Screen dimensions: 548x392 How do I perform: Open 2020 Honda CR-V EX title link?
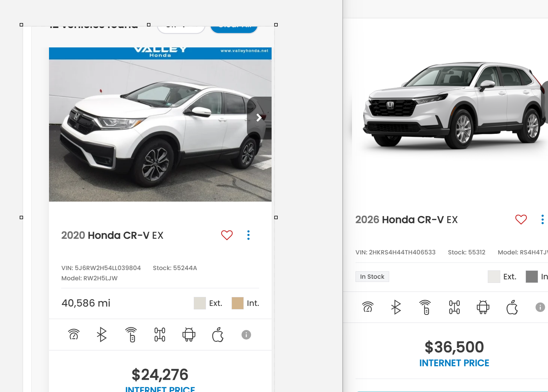pos(112,235)
